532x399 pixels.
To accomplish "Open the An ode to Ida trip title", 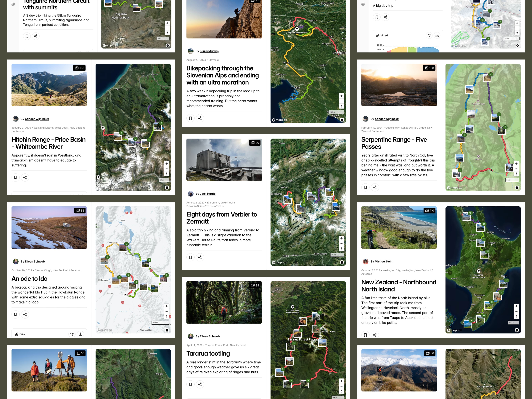I will click(x=30, y=278).
